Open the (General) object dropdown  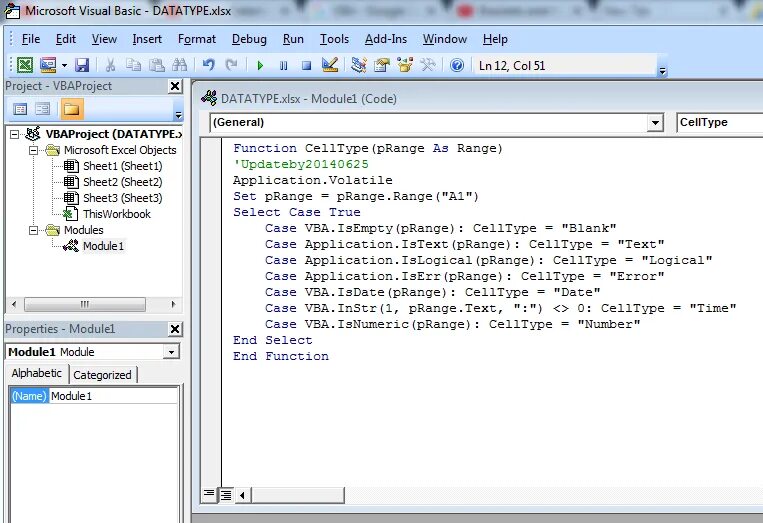click(x=655, y=123)
